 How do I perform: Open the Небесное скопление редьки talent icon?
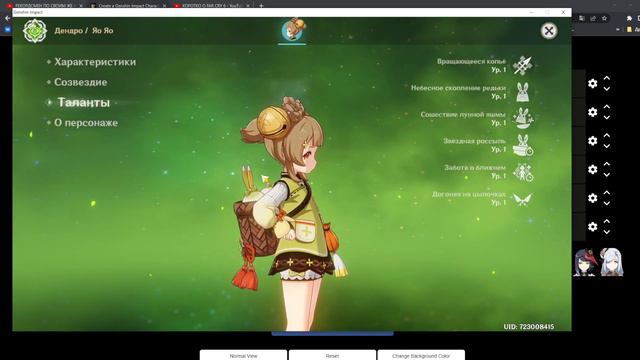point(523,92)
